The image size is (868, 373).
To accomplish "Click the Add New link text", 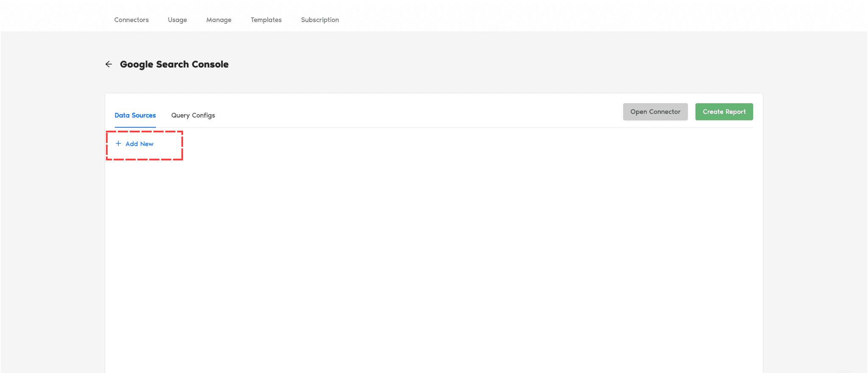I will (139, 144).
